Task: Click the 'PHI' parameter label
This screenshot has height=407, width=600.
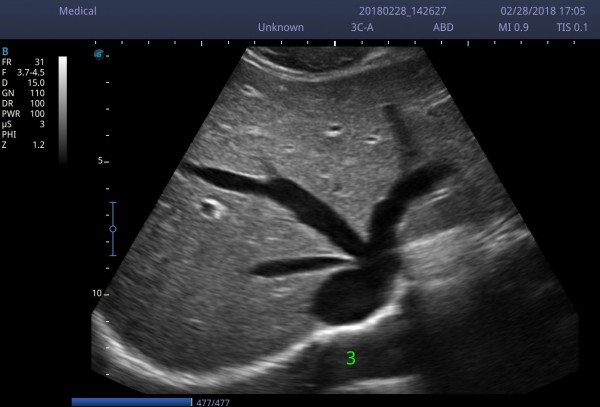Action: [x=9, y=135]
